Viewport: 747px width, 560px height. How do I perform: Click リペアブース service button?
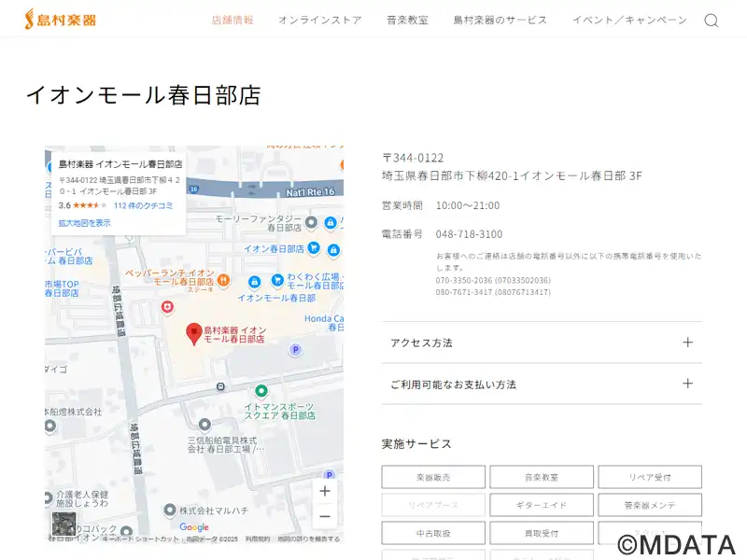point(433,505)
